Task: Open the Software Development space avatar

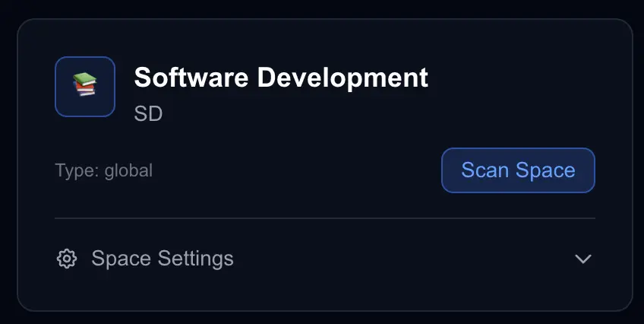Action: tap(85, 87)
